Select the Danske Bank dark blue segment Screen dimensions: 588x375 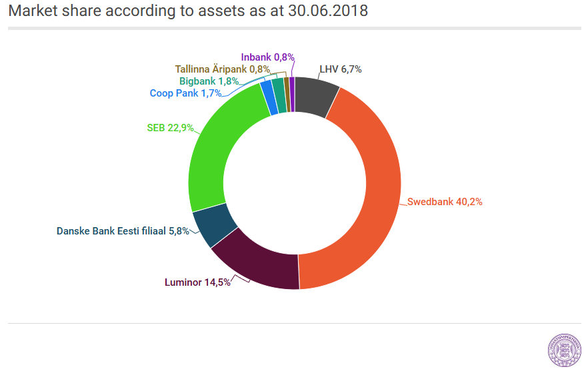click(x=214, y=226)
